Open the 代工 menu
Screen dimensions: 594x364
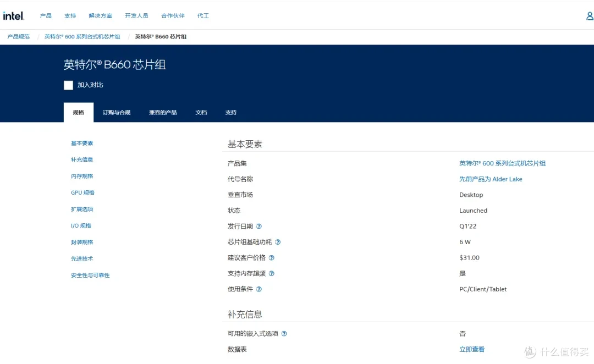point(203,15)
